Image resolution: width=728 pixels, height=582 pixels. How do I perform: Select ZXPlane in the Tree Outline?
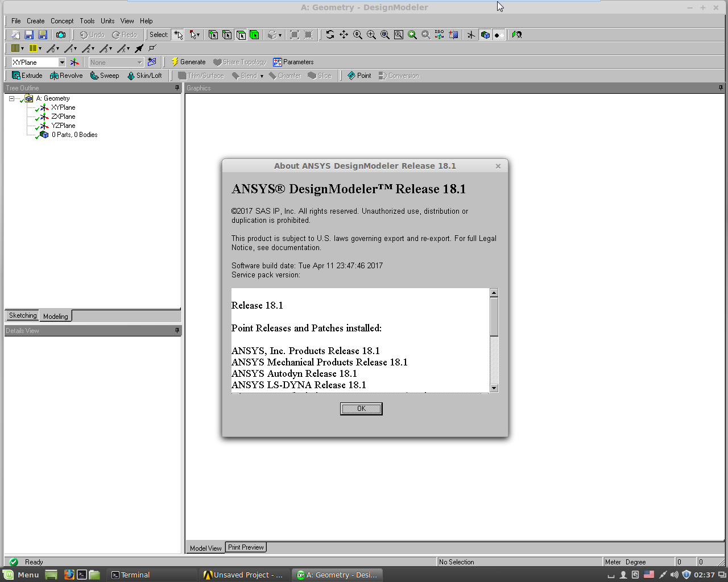pyautogui.click(x=63, y=117)
